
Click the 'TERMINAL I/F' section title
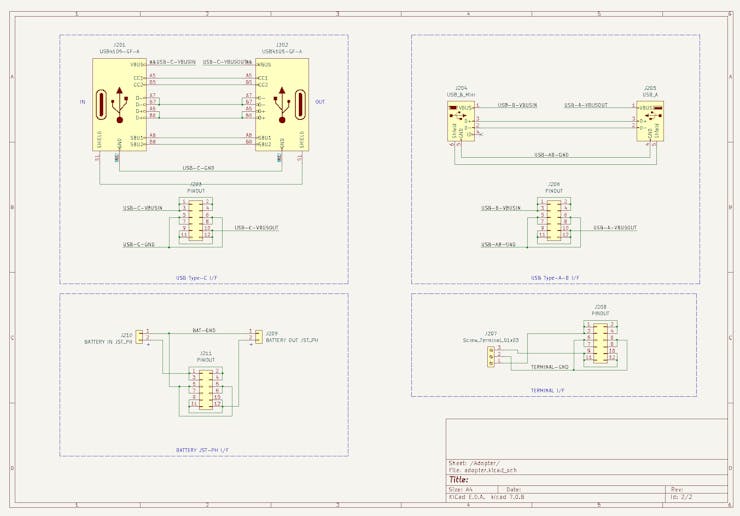(547, 390)
